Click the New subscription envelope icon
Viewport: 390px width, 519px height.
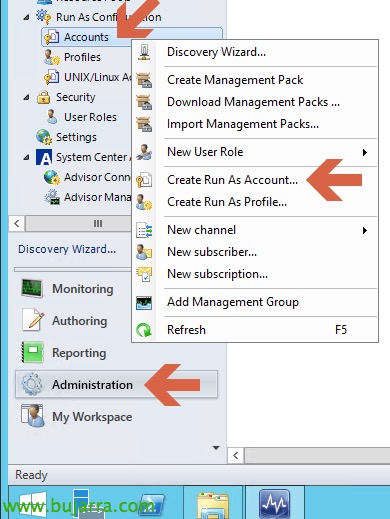144,274
